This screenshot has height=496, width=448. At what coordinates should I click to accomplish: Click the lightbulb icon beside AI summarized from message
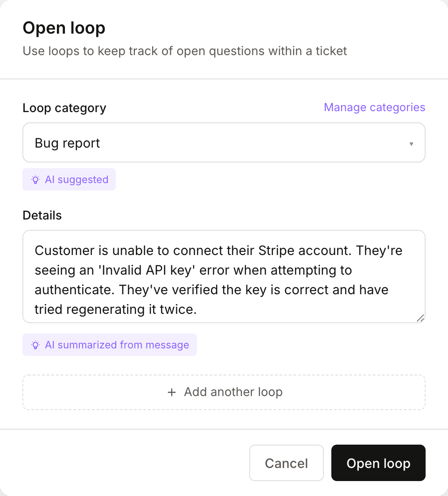pyautogui.click(x=35, y=345)
